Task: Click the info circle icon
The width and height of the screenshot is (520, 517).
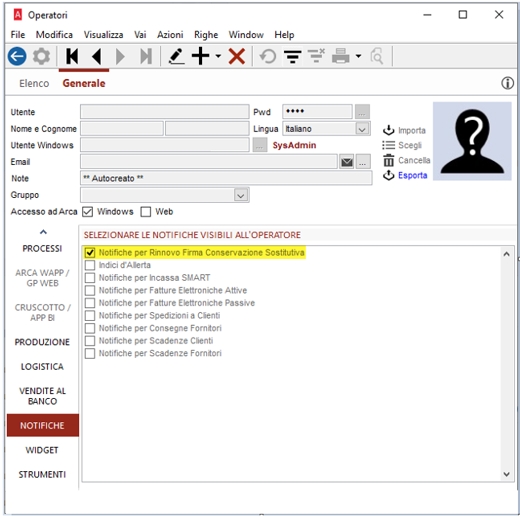Action: tap(507, 83)
